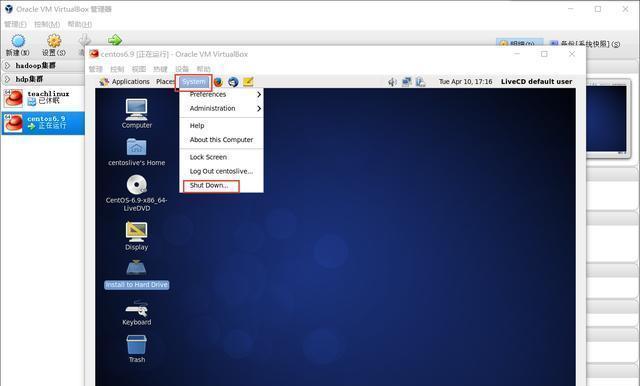Click the panel clock showing Tue Apr 10
The width and height of the screenshot is (640, 386).
(465, 82)
